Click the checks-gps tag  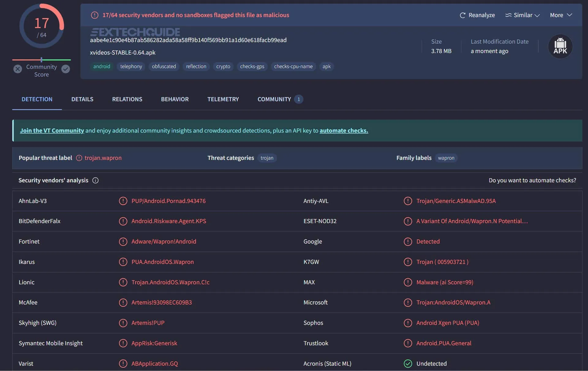point(252,66)
